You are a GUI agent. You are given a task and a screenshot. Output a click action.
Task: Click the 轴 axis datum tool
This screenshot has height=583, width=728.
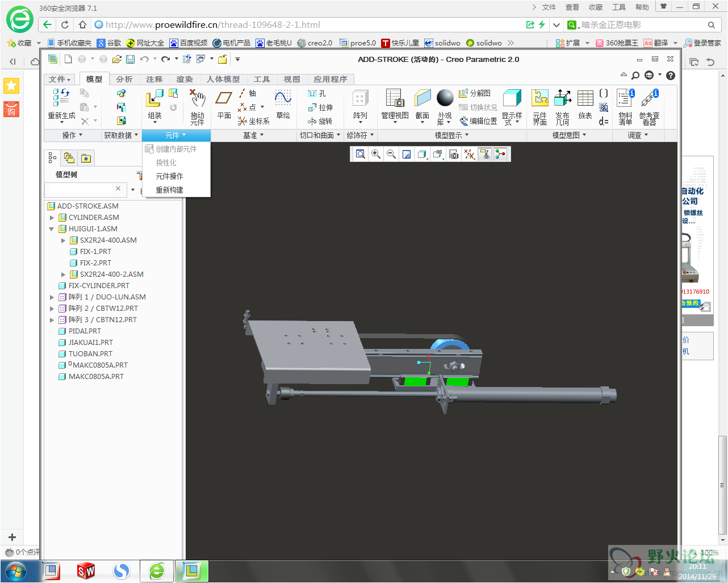pyautogui.click(x=248, y=93)
